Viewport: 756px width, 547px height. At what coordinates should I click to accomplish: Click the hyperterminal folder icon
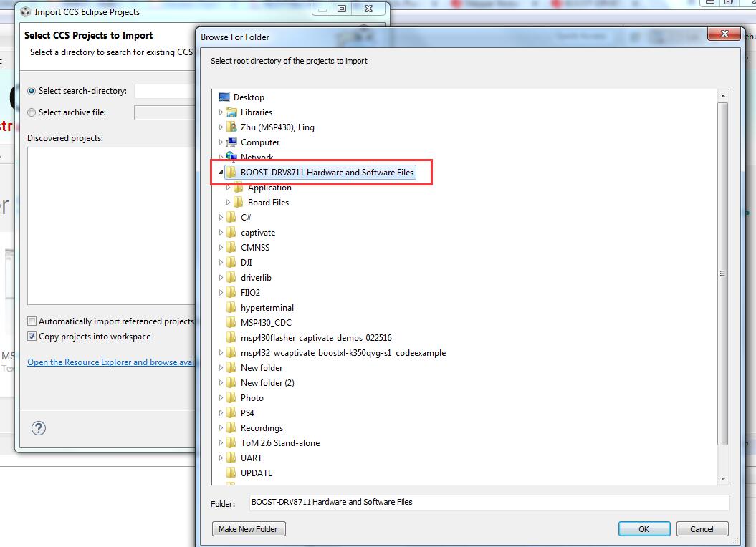click(x=231, y=307)
